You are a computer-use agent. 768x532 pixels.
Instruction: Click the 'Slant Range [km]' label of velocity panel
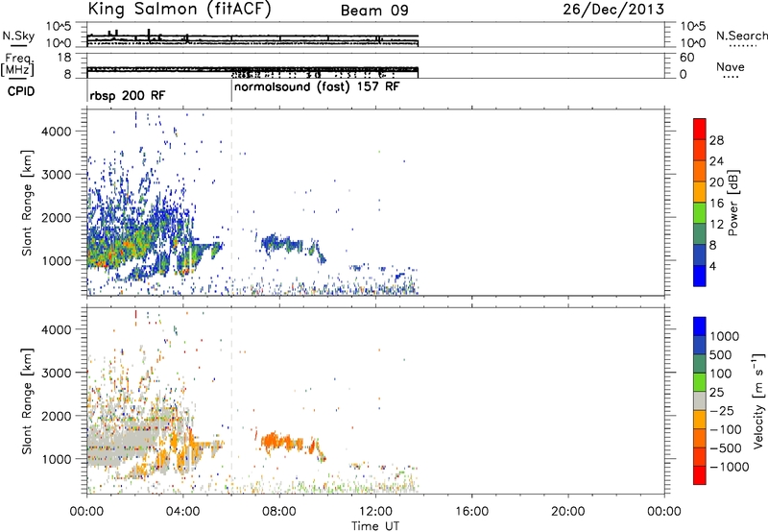(27, 400)
